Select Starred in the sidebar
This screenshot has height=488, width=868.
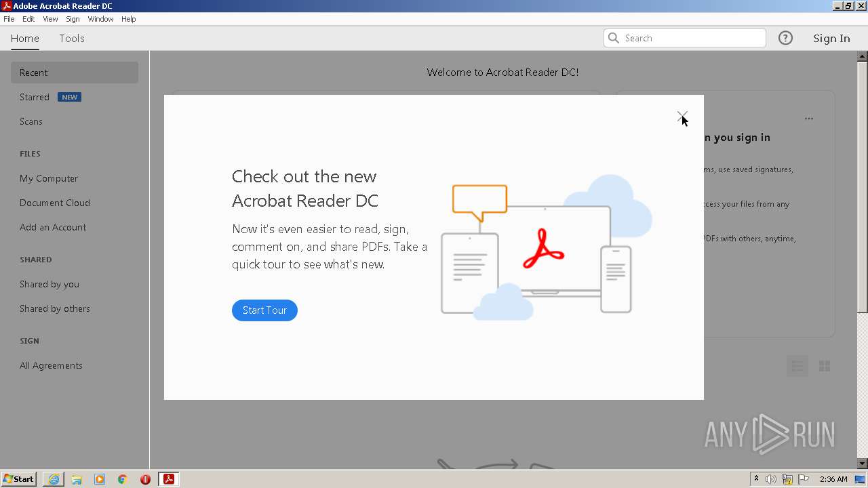click(35, 97)
